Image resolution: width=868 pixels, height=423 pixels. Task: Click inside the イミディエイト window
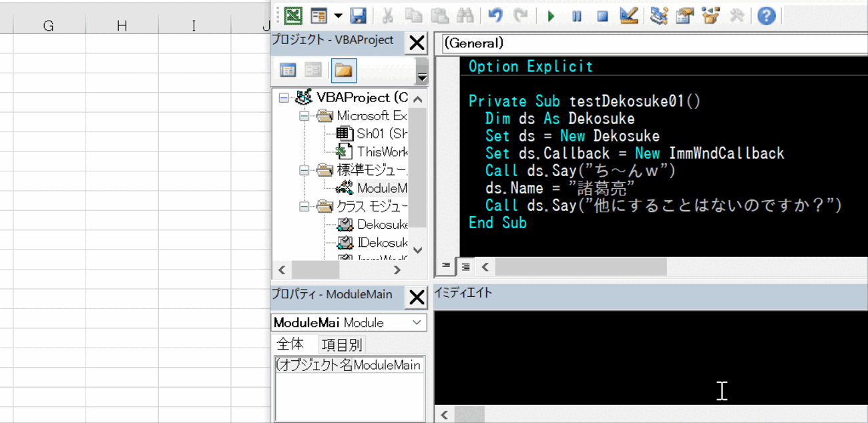(x=651, y=357)
